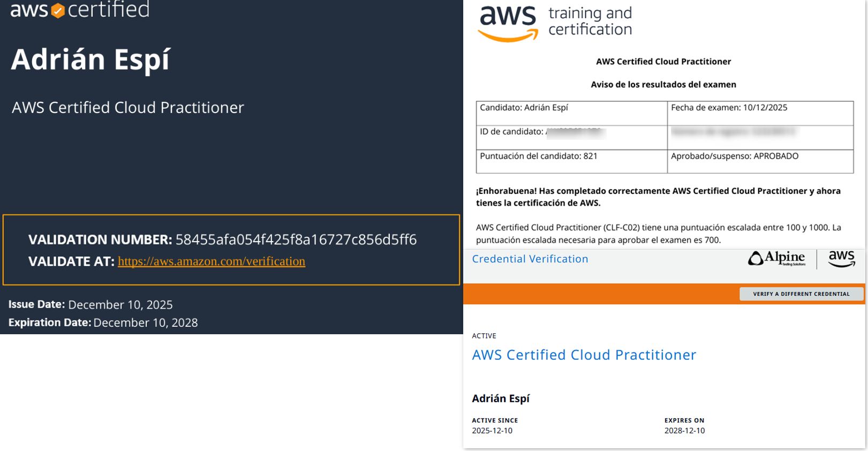Click the small AWS logo beside Alpine
Image resolution: width=868 pixels, height=451 pixels.
coord(841,259)
